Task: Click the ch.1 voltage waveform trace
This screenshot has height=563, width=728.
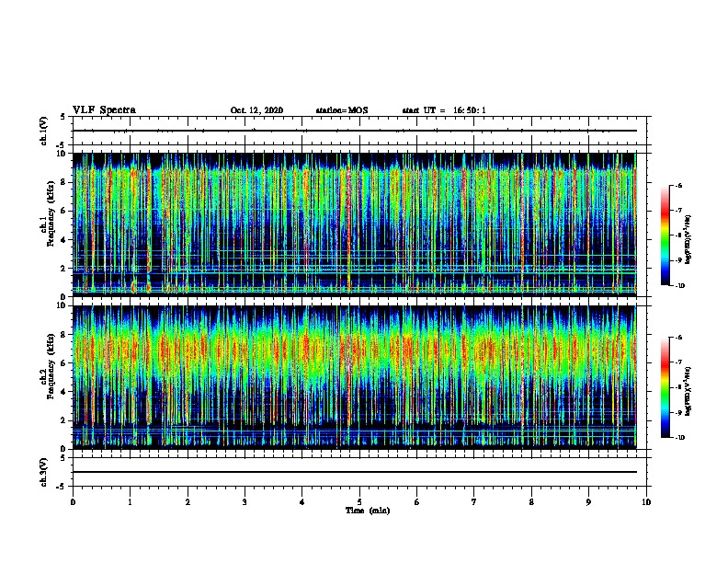Action: [354, 131]
